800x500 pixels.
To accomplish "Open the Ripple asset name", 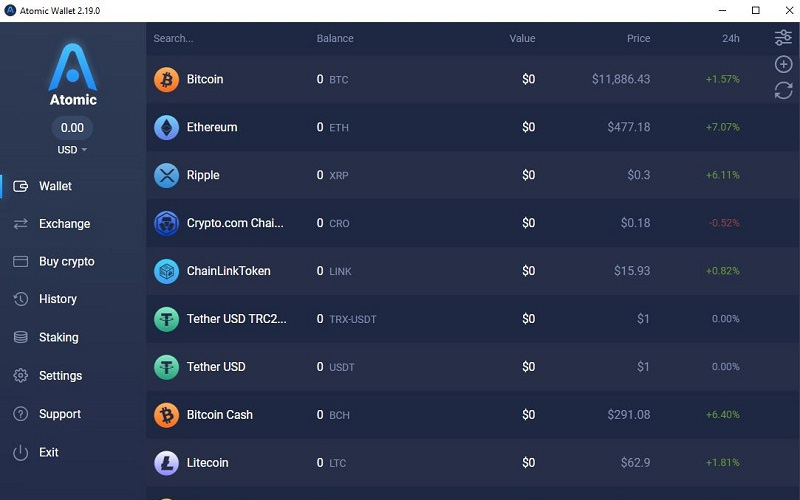I will pyautogui.click(x=203, y=175).
